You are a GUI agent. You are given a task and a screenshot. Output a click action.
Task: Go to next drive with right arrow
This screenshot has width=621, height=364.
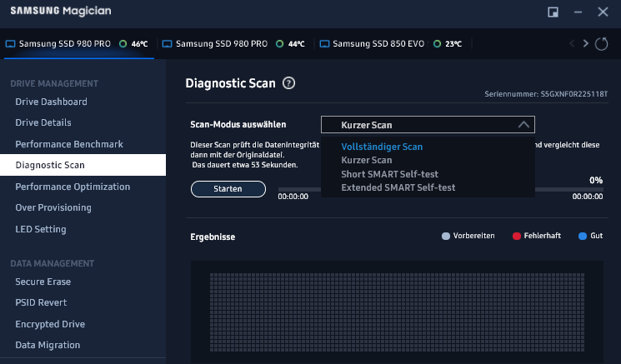click(585, 43)
